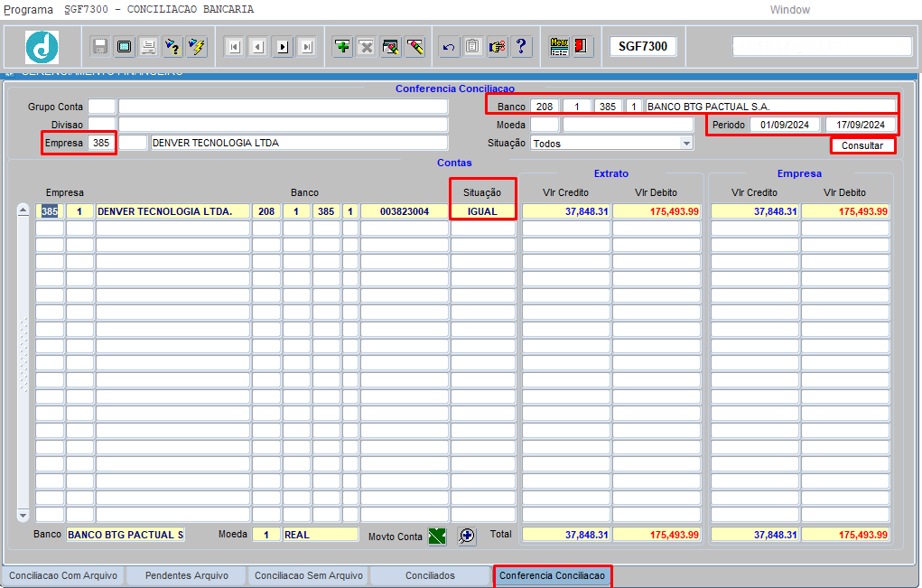Click the Save diskette icon

pos(100,46)
